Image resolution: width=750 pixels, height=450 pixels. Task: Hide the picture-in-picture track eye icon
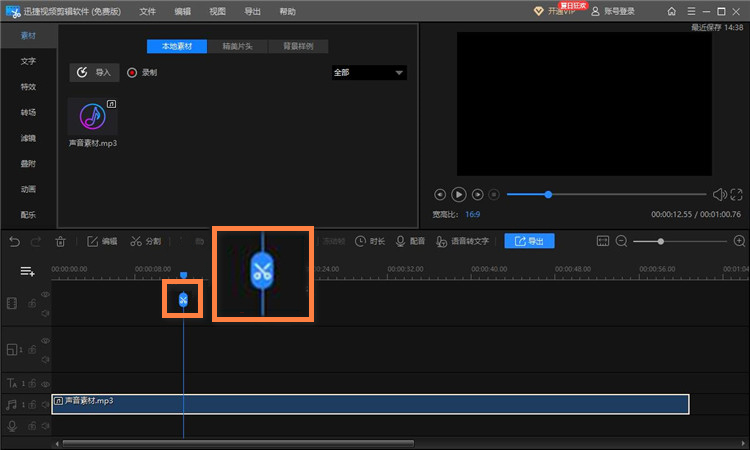pyautogui.click(x=45, y=340)
